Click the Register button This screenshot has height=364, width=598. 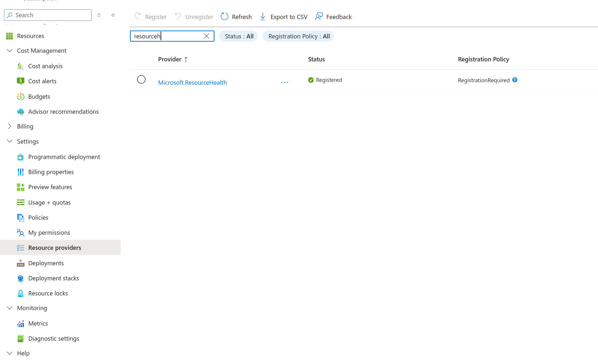(x=150, y=17)
